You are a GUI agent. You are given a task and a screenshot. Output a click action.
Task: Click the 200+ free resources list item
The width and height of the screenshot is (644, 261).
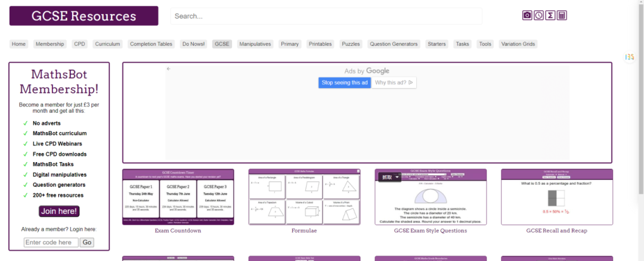(x=58, y=195)
